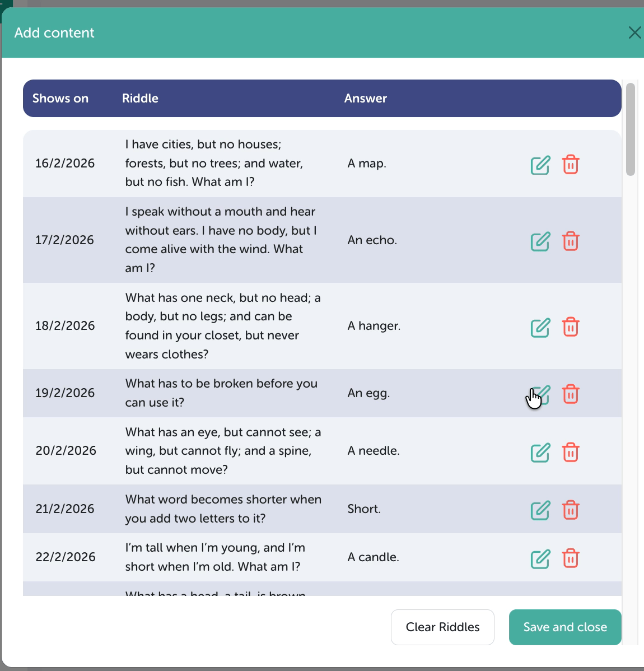Click the 'Answer' column header
644x671 pixels.
366,99
